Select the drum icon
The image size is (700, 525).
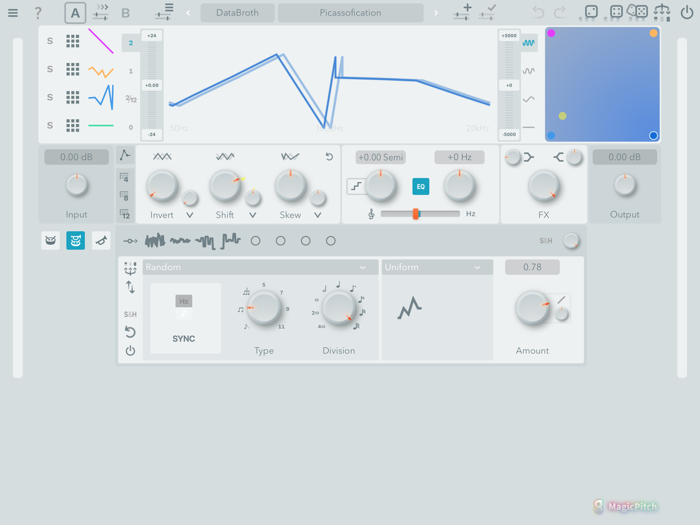pyautogui.click(x=51, y=241)
